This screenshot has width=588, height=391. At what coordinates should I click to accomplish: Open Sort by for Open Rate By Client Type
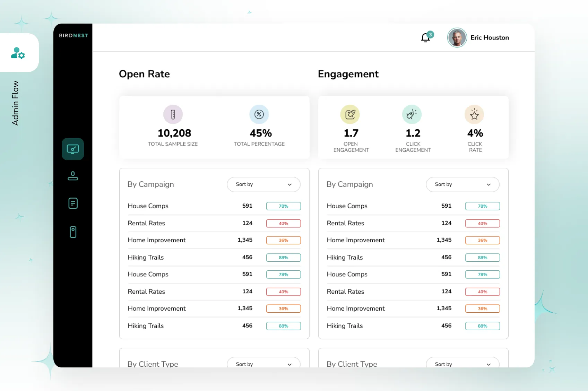pyautogui.click(x=263, y=363)
